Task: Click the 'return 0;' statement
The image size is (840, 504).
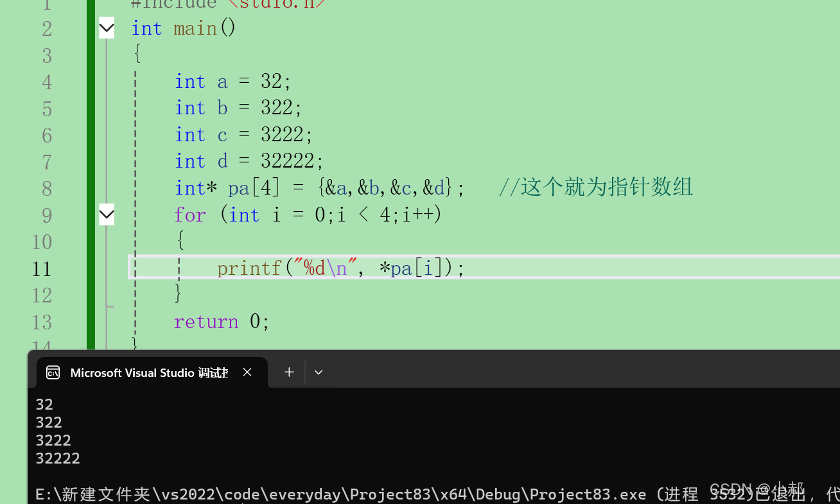Action: tap(222, 321)
